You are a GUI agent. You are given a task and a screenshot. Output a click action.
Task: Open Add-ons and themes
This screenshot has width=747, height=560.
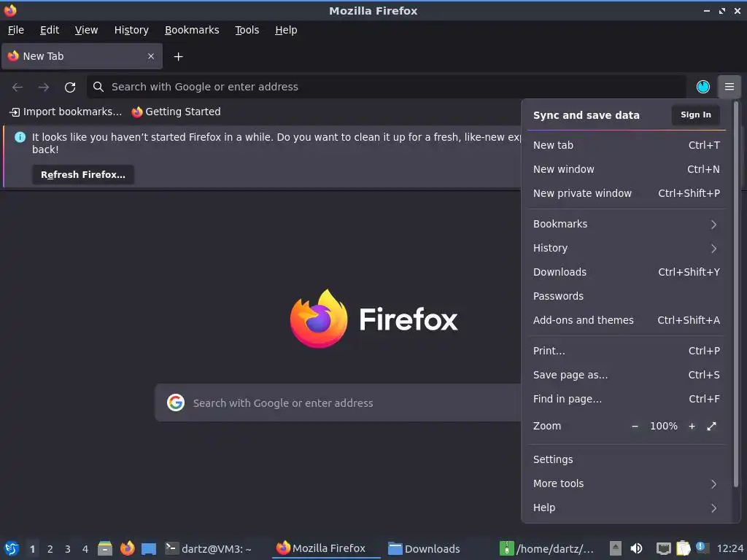(x=627, y=321)
